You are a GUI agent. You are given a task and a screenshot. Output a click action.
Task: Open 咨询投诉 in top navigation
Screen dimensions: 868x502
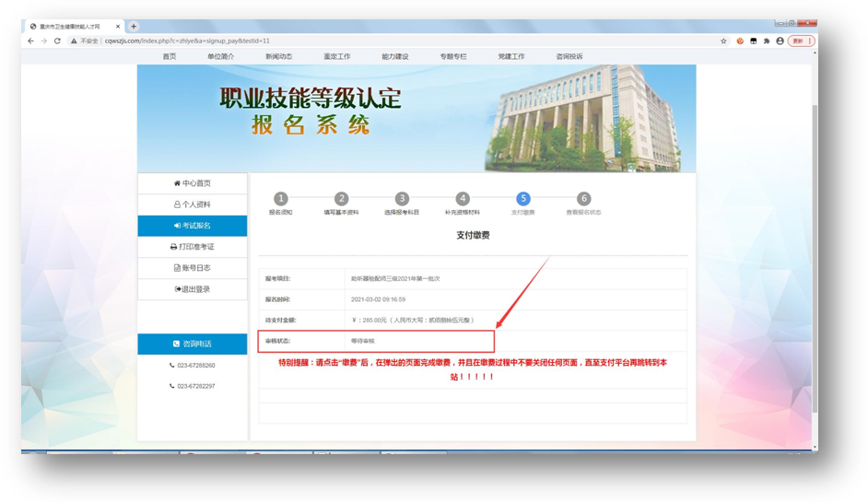coord(569,57)
